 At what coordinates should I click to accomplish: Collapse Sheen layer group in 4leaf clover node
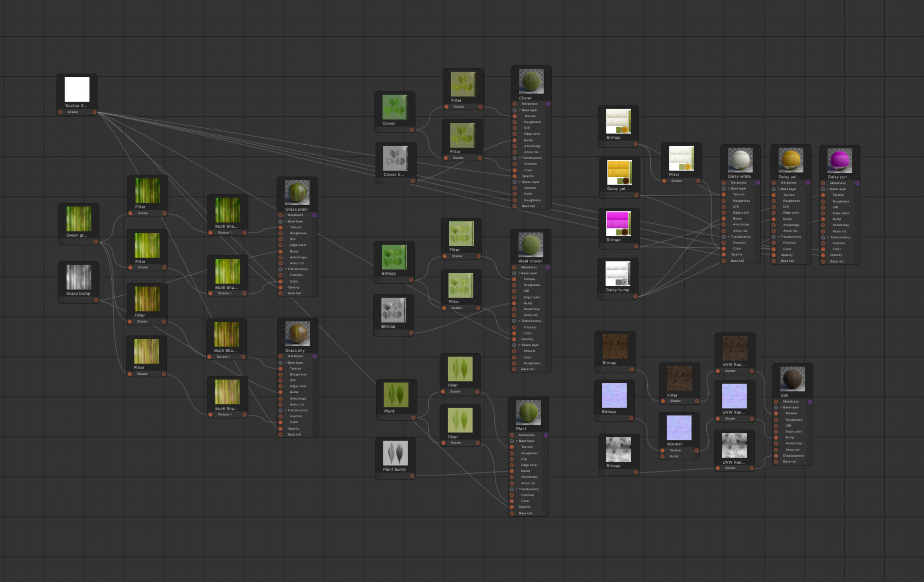[519, 345]
